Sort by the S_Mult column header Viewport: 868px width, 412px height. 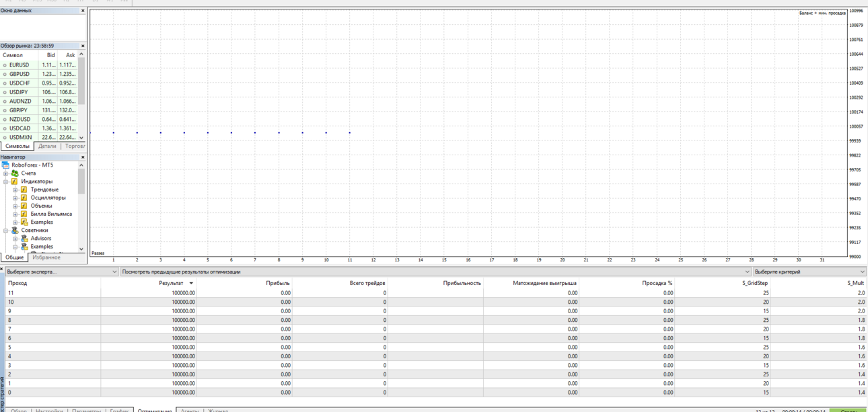pyautogui.click(x=818, y=283)
